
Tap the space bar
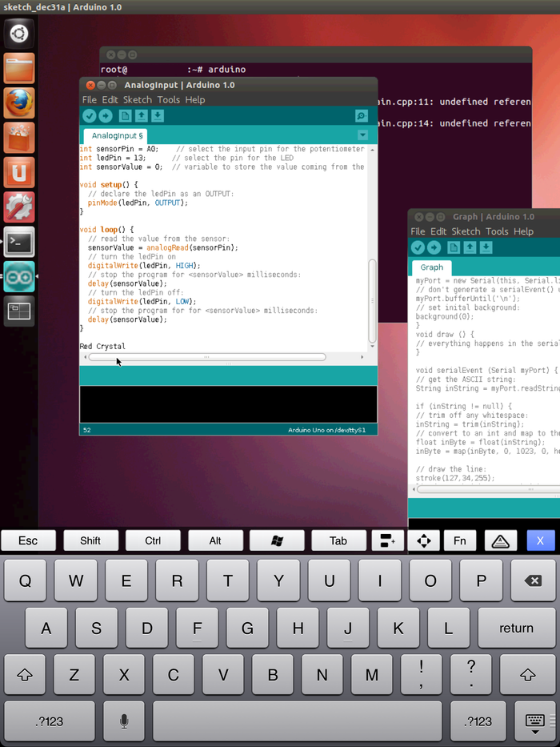tap(297, 721)
